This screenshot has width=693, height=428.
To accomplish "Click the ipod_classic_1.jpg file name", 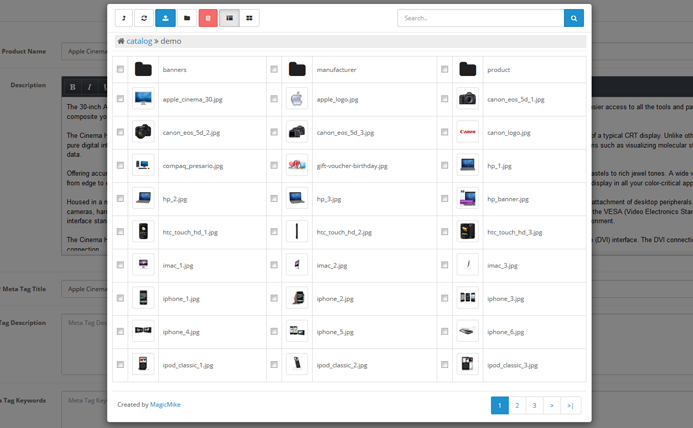I will pos(188,365).
